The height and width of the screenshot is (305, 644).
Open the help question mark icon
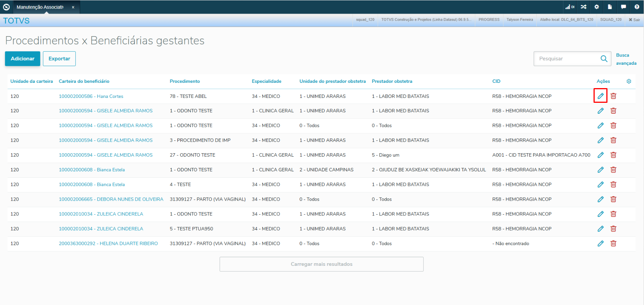coord(636,7)
